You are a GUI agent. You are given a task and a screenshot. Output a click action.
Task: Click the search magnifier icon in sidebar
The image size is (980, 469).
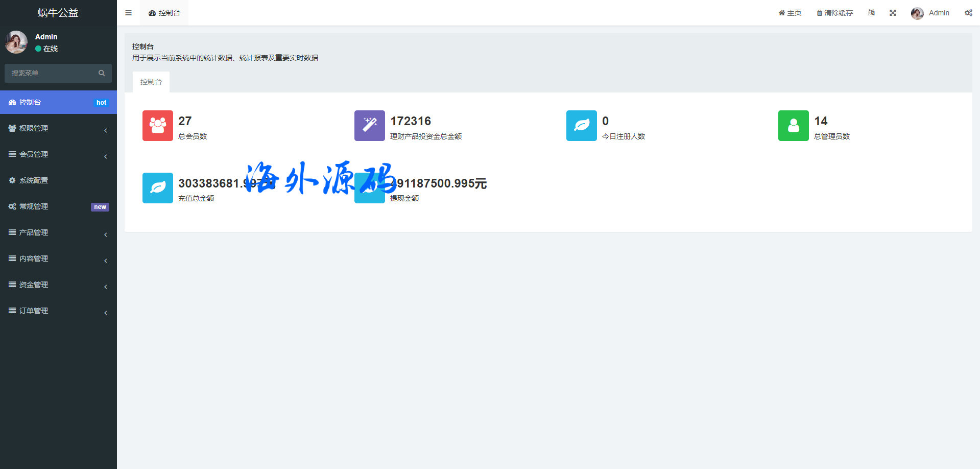tap(102, 73)
